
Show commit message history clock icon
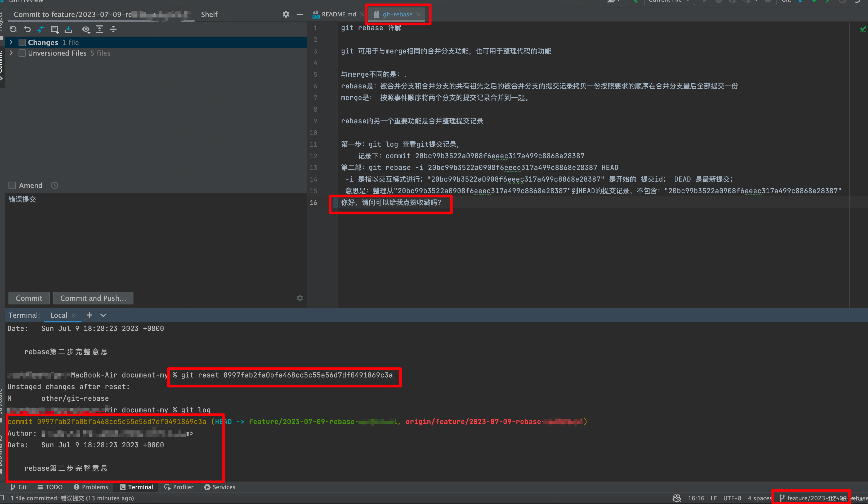click(55, 185)
